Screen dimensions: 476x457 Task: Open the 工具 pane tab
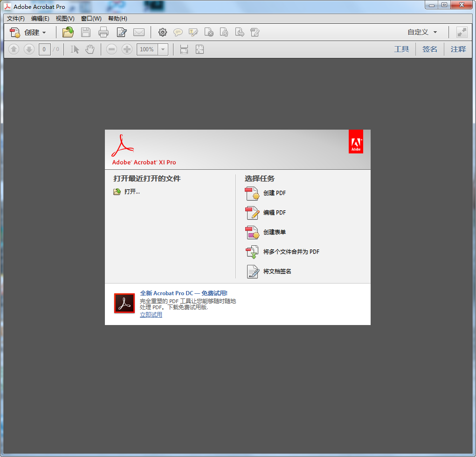[x=401, y=49]
